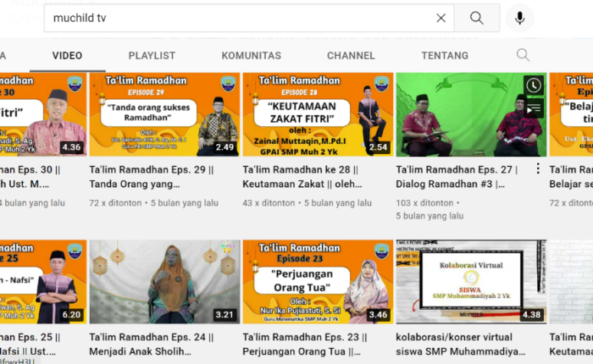Click title 'Ta'lim Ramadhan Eps. 27 | Dialog Ramadhan #3'
Viewport: 593px width, 364px height.
(457, 177)
